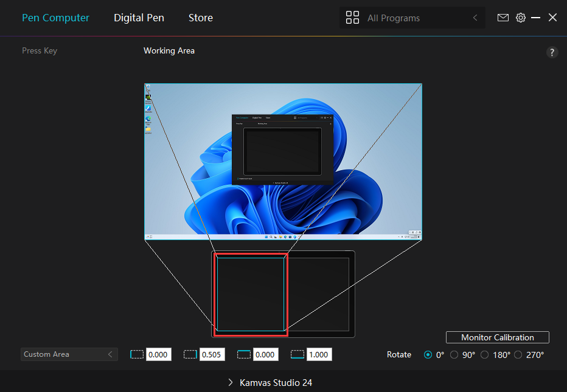The width and height of the screenshot is (567, 392).
Task: Open the mail feedback icon
Action: (x=503, y=18)
